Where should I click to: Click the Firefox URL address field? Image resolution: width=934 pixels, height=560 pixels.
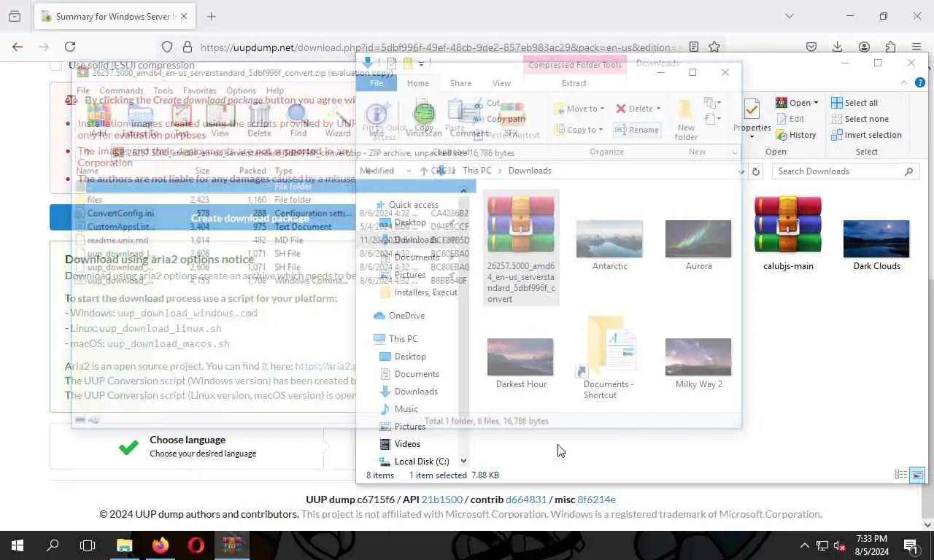click(x=441, y=47)
